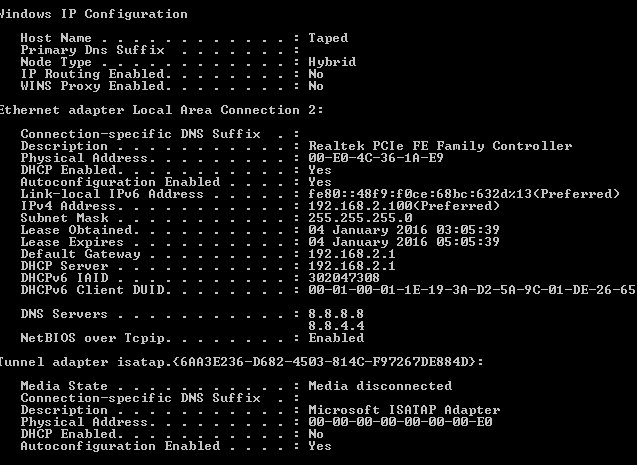Click the Media disconnected status text
Viewport: 638px width, 465px height.
coord(380,386)
